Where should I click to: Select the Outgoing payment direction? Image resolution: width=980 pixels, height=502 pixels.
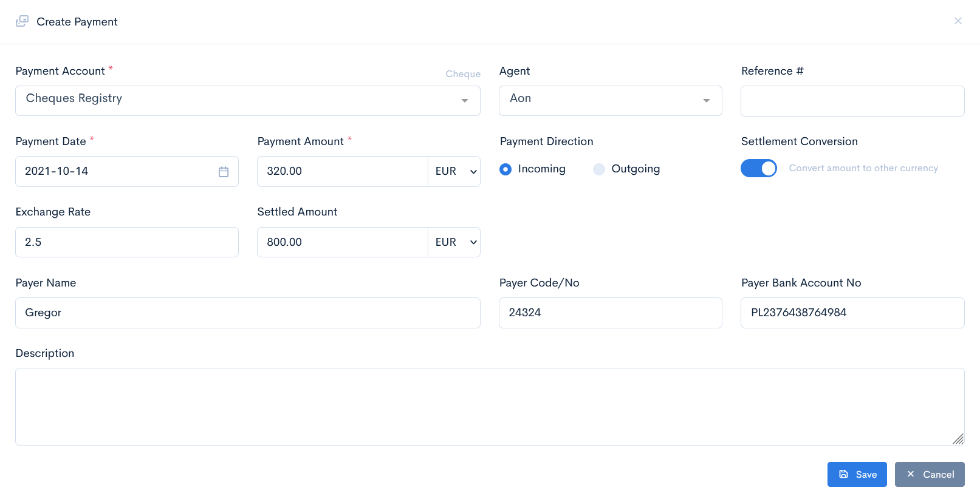[x=599, y=169]
